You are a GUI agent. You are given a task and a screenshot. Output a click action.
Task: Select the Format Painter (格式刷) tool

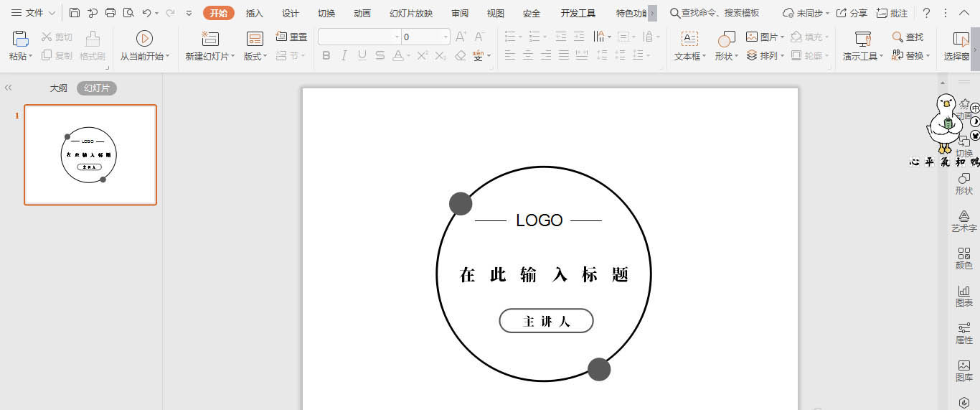point(93,46)
